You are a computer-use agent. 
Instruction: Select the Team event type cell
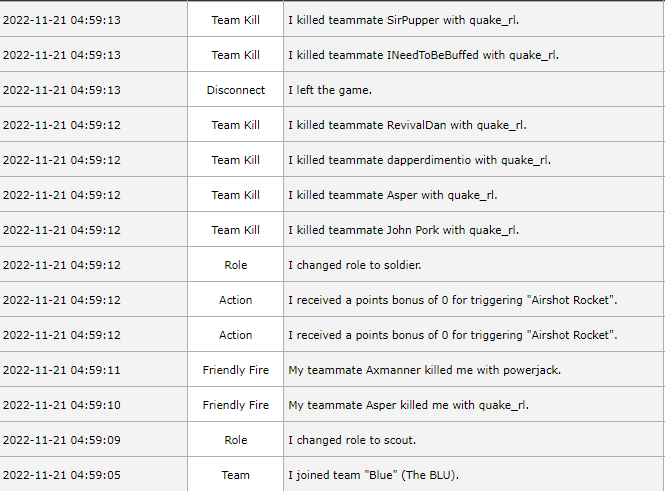point(236,475)
